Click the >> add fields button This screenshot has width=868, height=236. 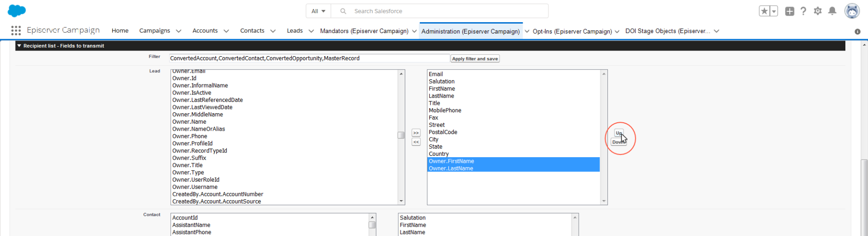coord(416,133)
